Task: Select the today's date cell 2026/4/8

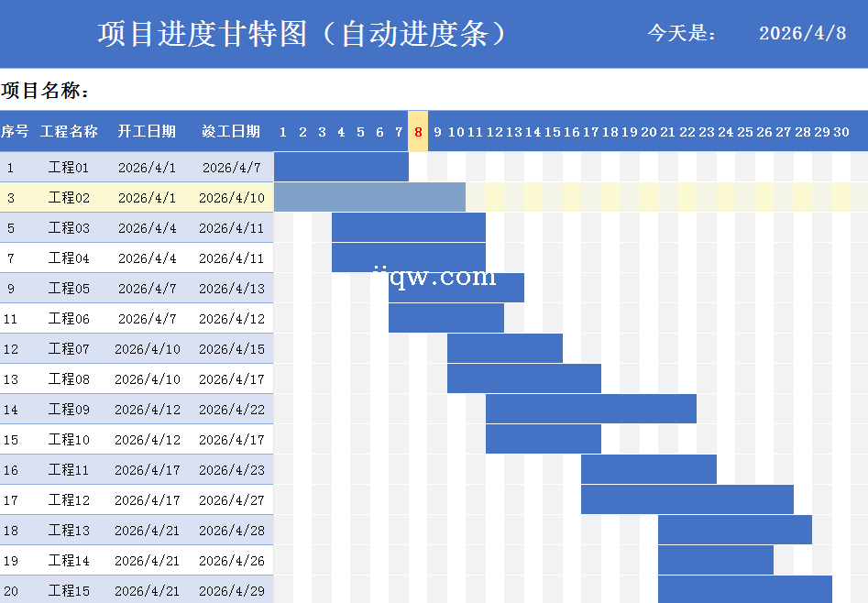Action: [802, 34]
